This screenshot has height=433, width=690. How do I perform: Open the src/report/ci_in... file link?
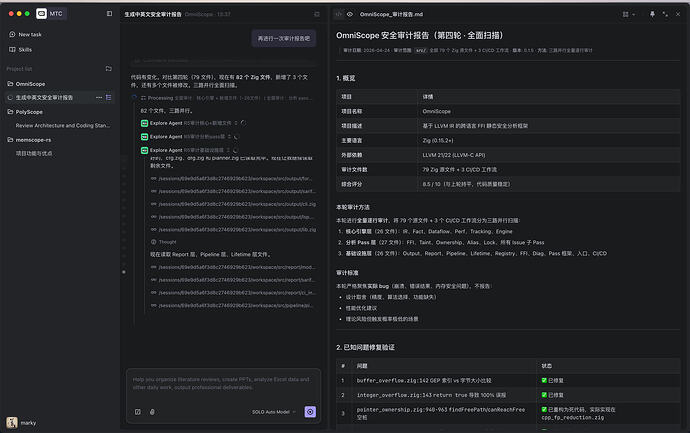point(233,293)
